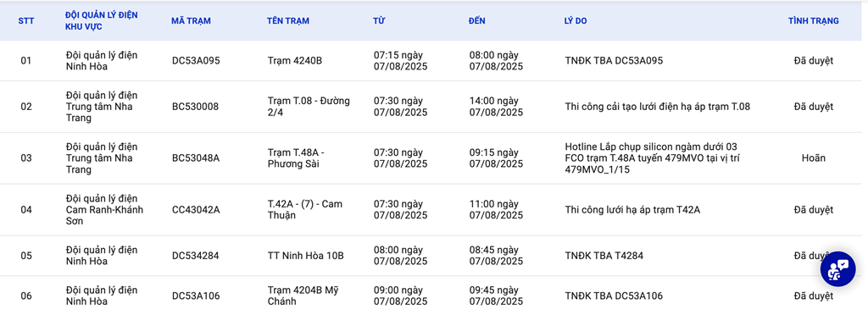Select Trạm T.48A - Phương Sài cell
The width and height of the screenshot is (868, 315).
[x=296, y=158]
